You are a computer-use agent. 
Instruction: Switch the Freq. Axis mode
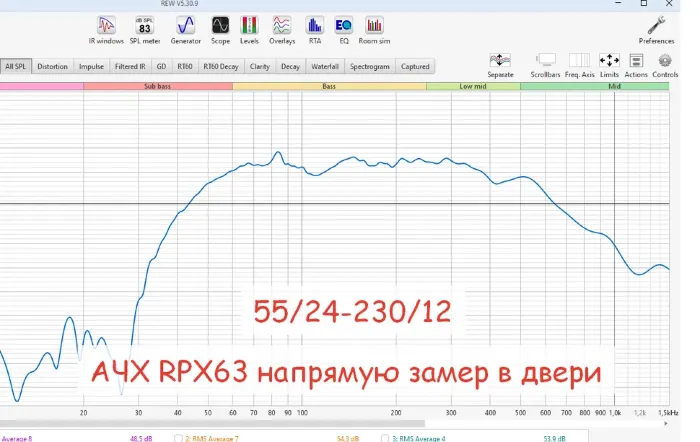[579, 66]
